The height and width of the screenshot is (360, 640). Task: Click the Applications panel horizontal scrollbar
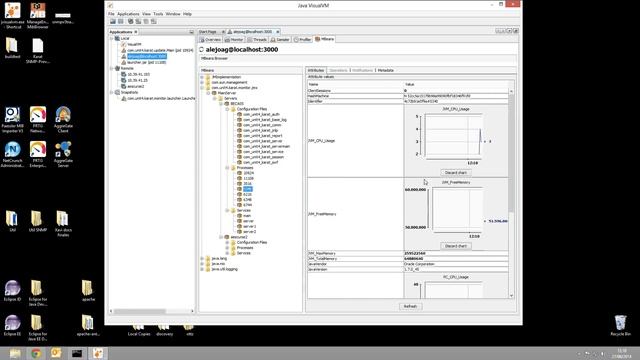click(140, 311)
